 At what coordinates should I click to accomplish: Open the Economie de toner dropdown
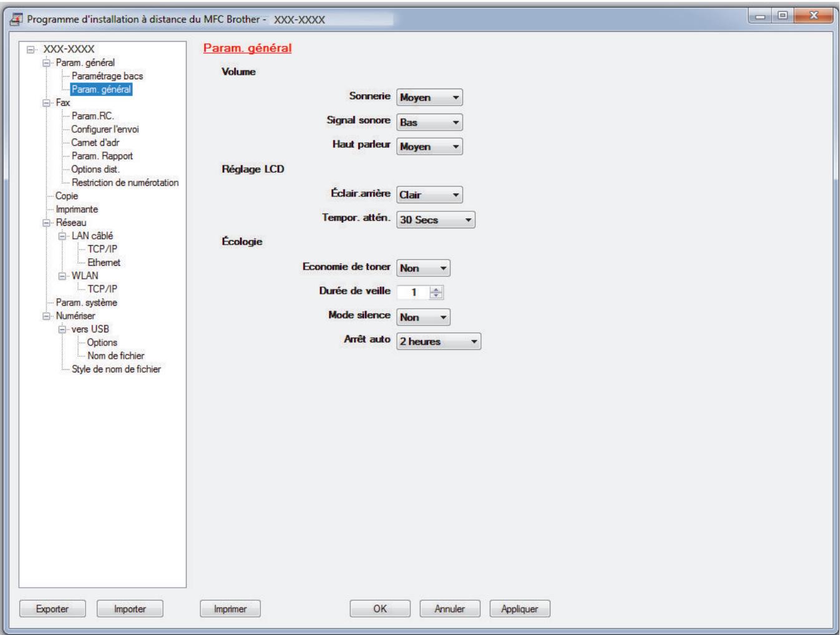423,268
